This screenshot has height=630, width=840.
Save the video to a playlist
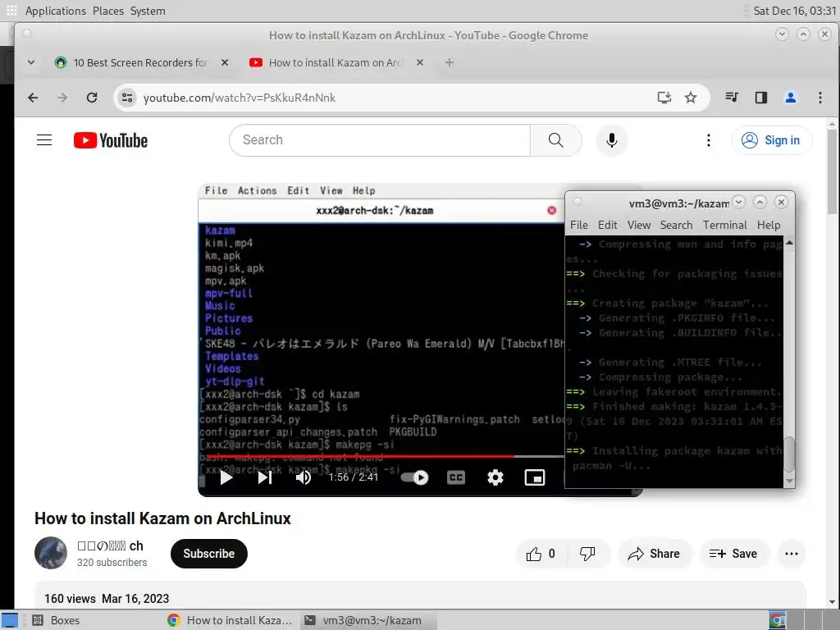734,554
